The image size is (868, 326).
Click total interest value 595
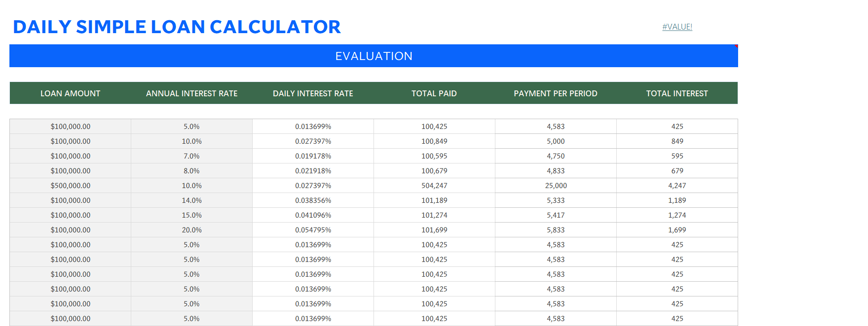point(677,156)
